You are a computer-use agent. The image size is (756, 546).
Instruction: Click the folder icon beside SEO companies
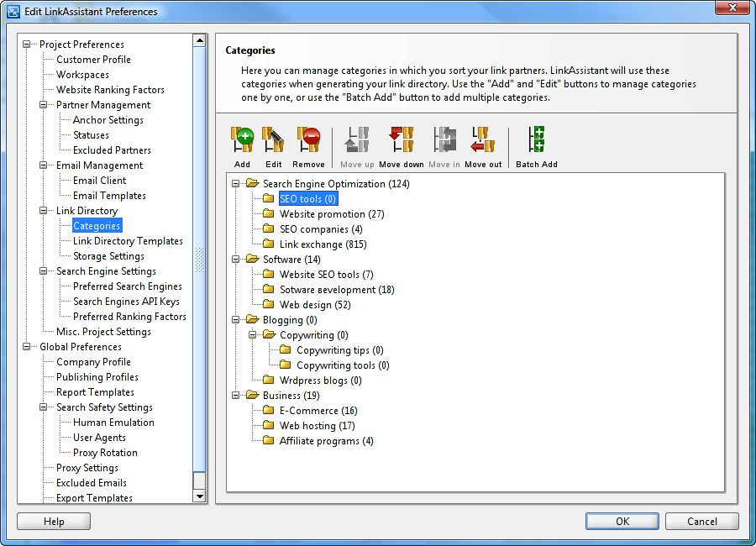pyautogui.click(x=269, y=228)
